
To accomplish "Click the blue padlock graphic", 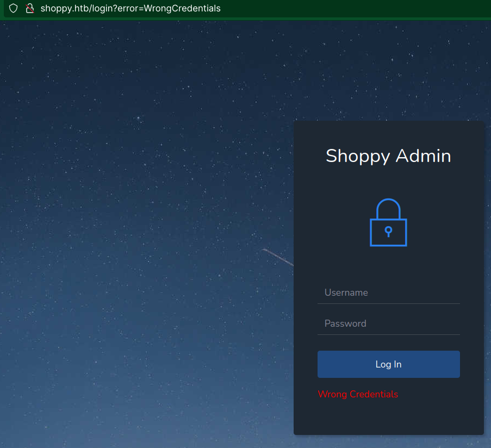I will coord(388,222).
